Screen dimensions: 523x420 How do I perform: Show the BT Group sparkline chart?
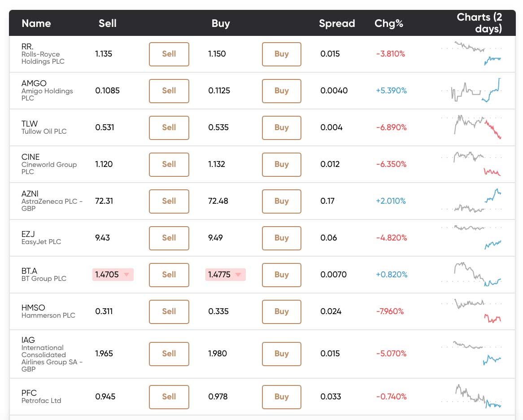(x=471, y=274)
